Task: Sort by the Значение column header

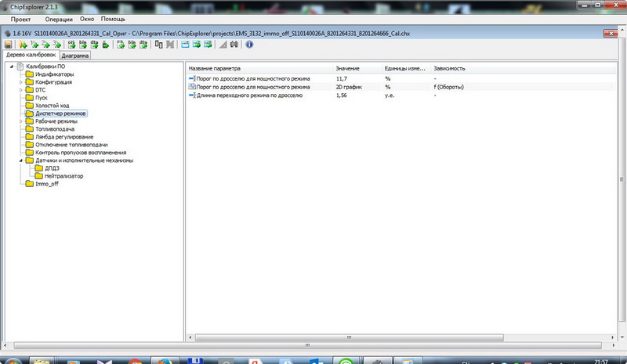Action: pos(347,68)
